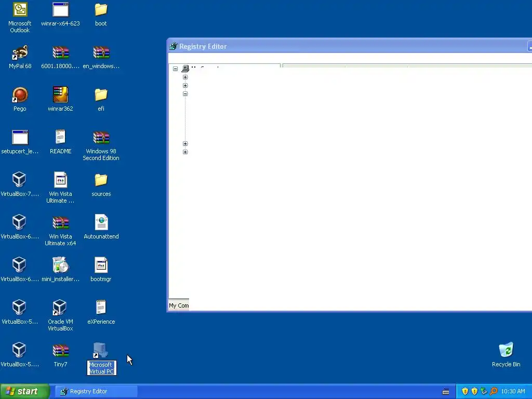The width and height of the screenshot is (532, 399).
Task: Click the orange magnifier tray icon
Action: tap(494, 392)
